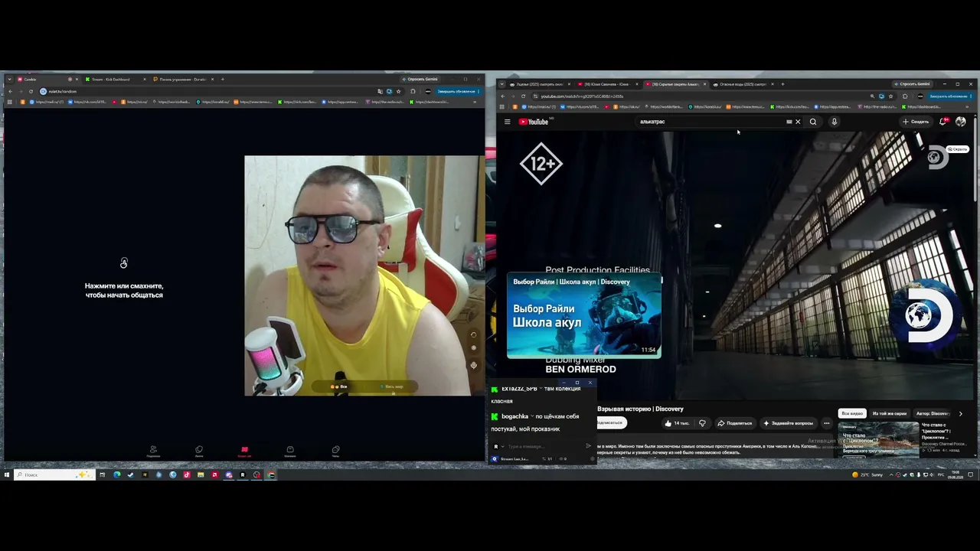This screenshot has height=551, width=980.
Task: Click the YouTube address bar URL
Action: (x=583, y=96)
